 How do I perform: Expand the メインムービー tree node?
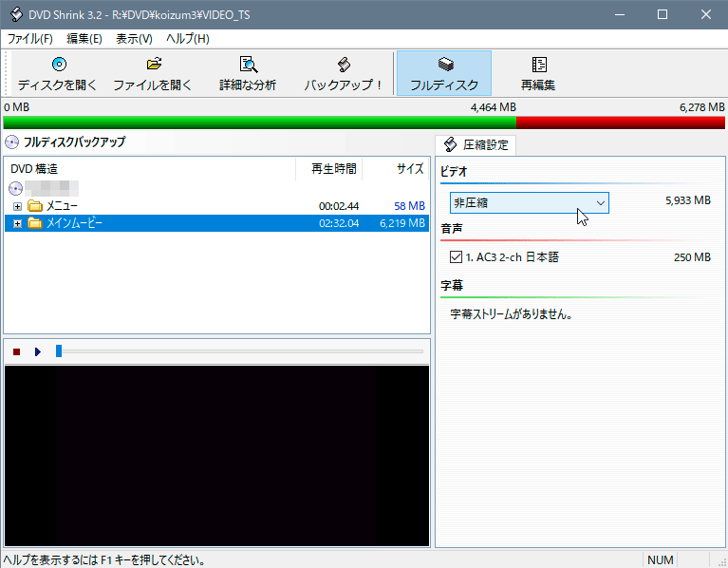coord(17,224)
